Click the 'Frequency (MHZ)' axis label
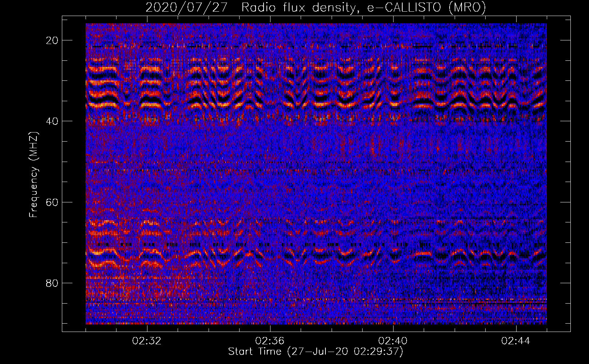589x364 pixels. pos(33,174)
